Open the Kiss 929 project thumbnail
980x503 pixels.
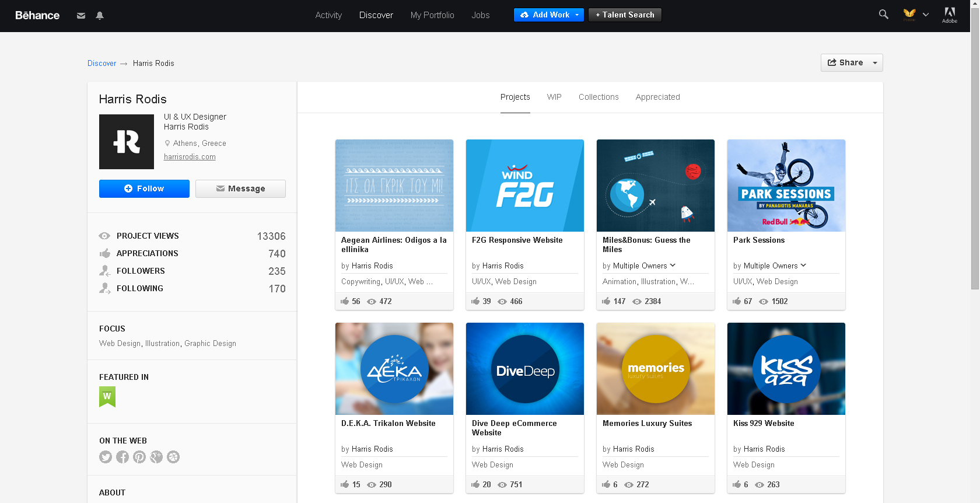tap(786, 369)
